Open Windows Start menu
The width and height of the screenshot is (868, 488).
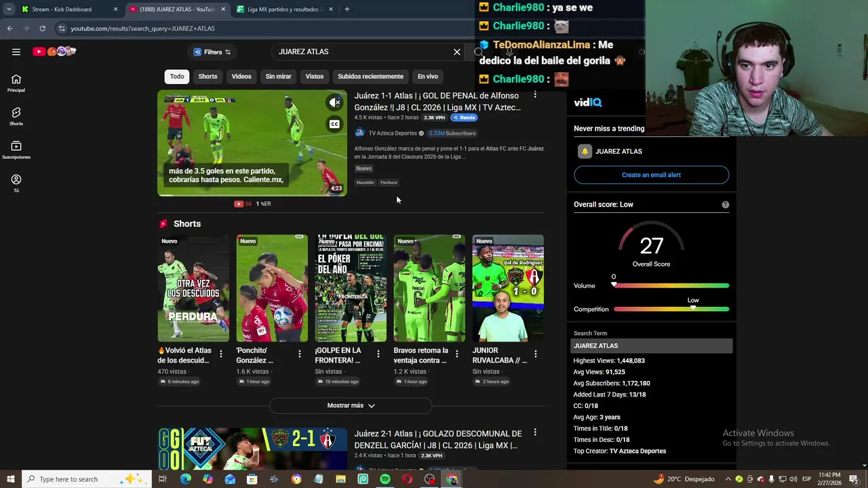pyautogui.click(x=10, y=479)
